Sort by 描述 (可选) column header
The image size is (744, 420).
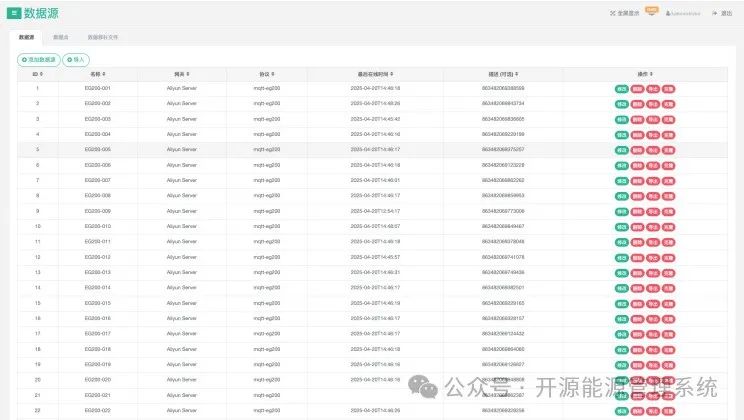click(x=503, y=74)
